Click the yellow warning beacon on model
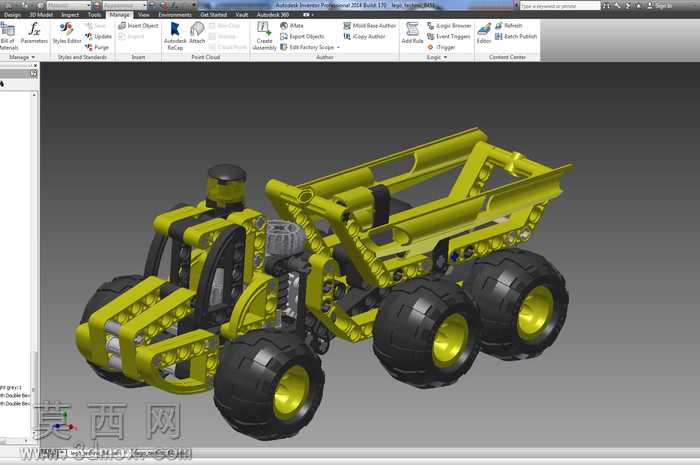The height and width of the screenshot is (465, 700). [227, 186]
